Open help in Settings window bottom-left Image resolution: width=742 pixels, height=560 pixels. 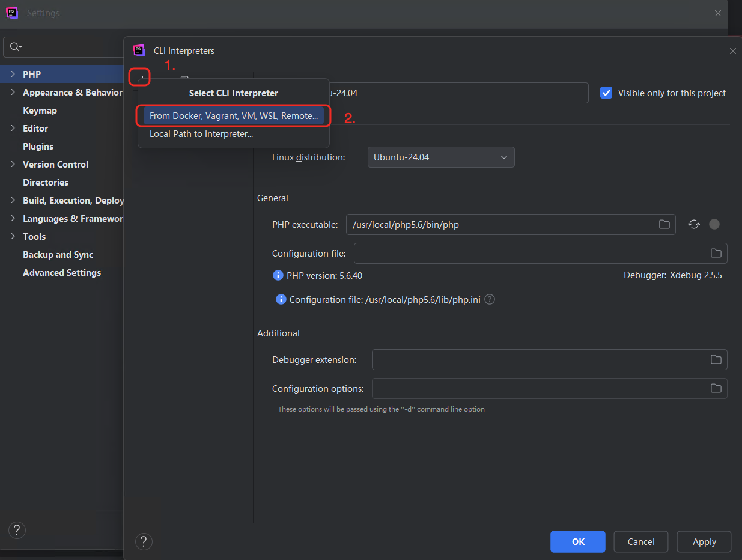tap(17, 530)
